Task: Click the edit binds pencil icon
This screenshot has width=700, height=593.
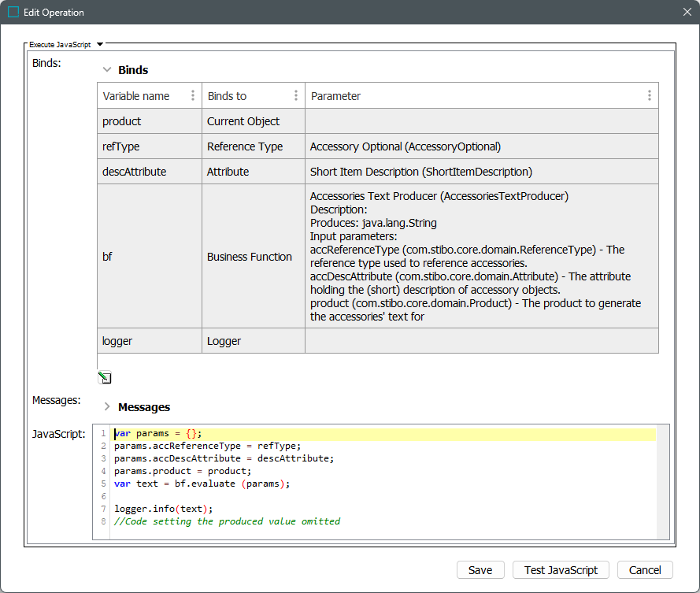Action: (104, 377)
